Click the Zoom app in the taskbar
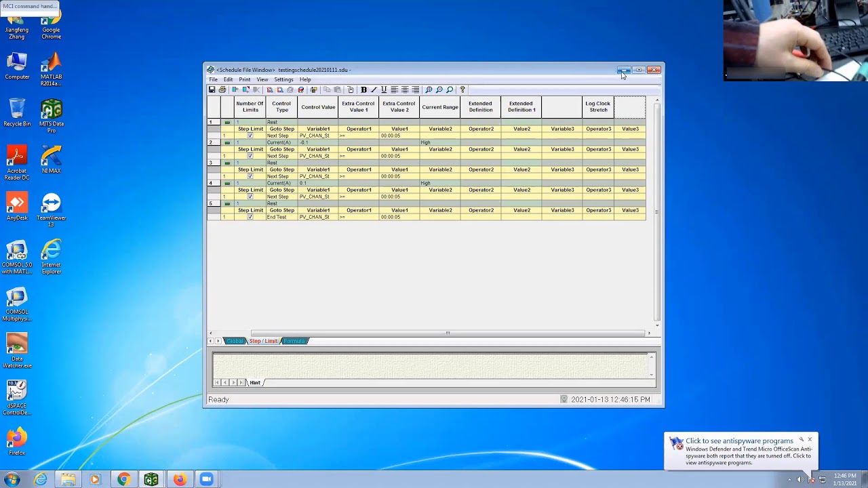Screen dimensions: 868x488 click(x=206, y=479)
